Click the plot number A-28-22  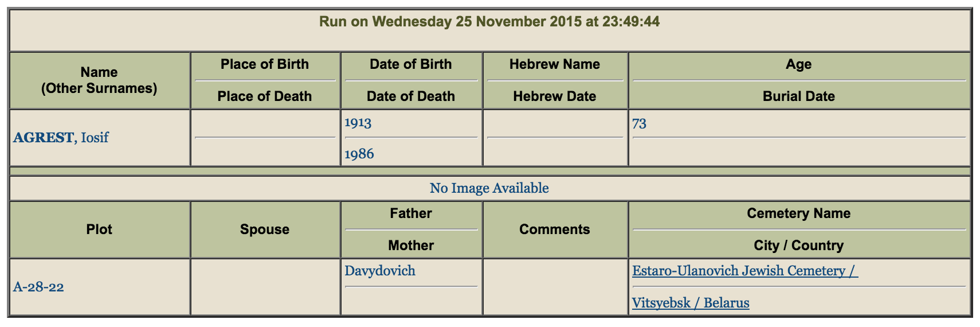(x=38, y=287)
